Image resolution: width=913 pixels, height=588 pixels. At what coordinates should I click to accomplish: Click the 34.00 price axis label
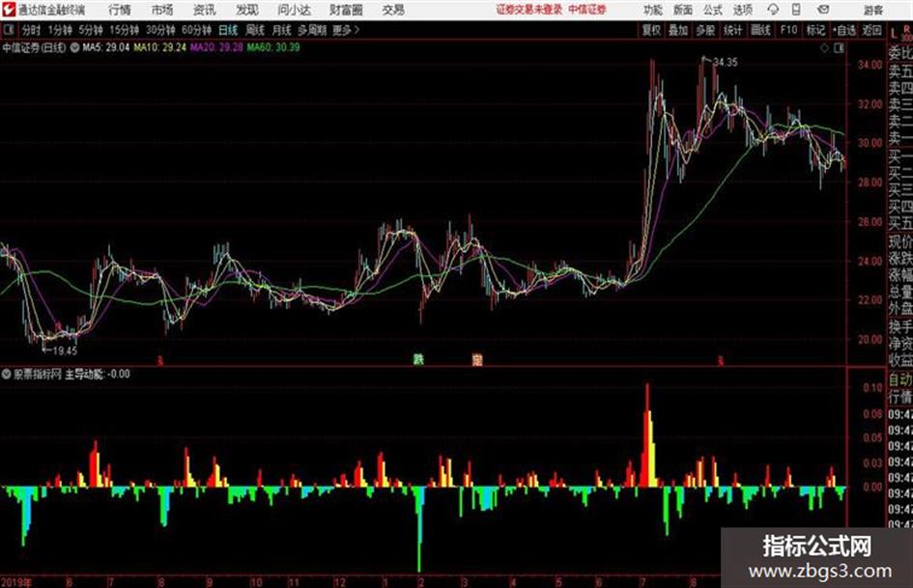tap(870, 66)
